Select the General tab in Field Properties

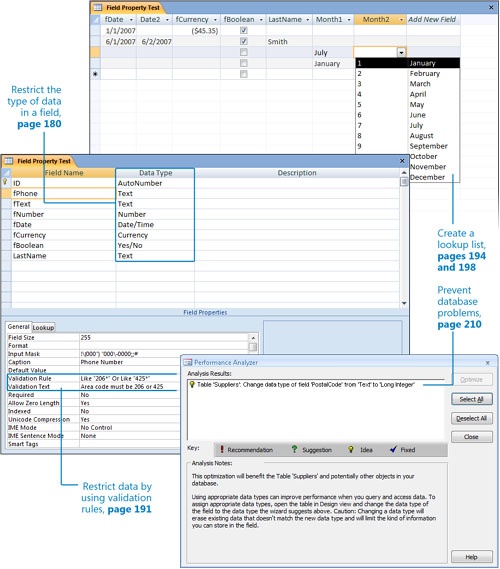(x=19, y=327)
